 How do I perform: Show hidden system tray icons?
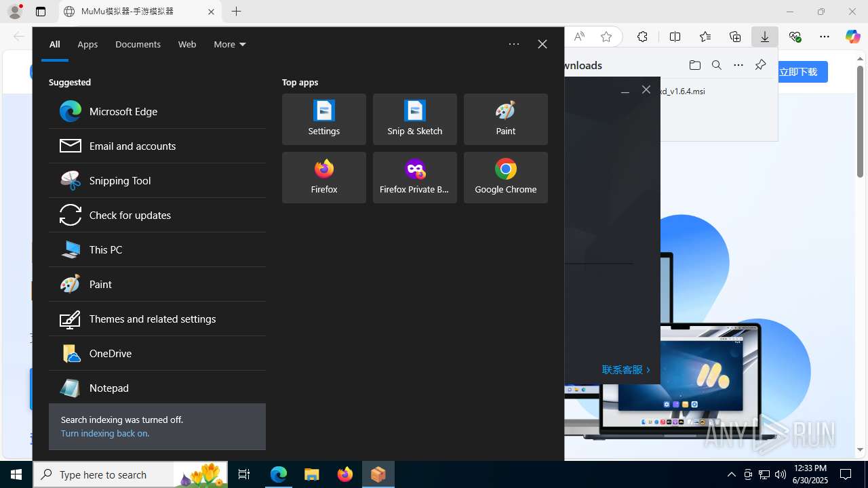(731, 474)
